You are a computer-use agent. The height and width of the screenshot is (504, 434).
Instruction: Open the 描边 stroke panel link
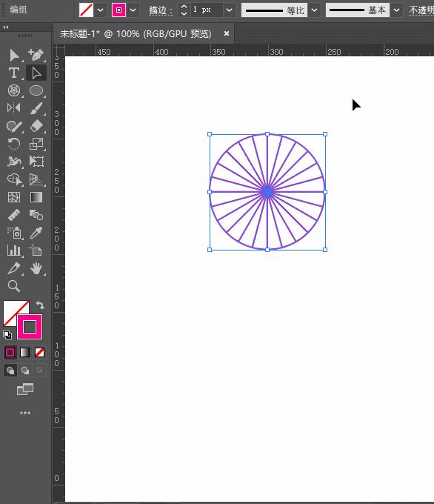click(160, 10)
